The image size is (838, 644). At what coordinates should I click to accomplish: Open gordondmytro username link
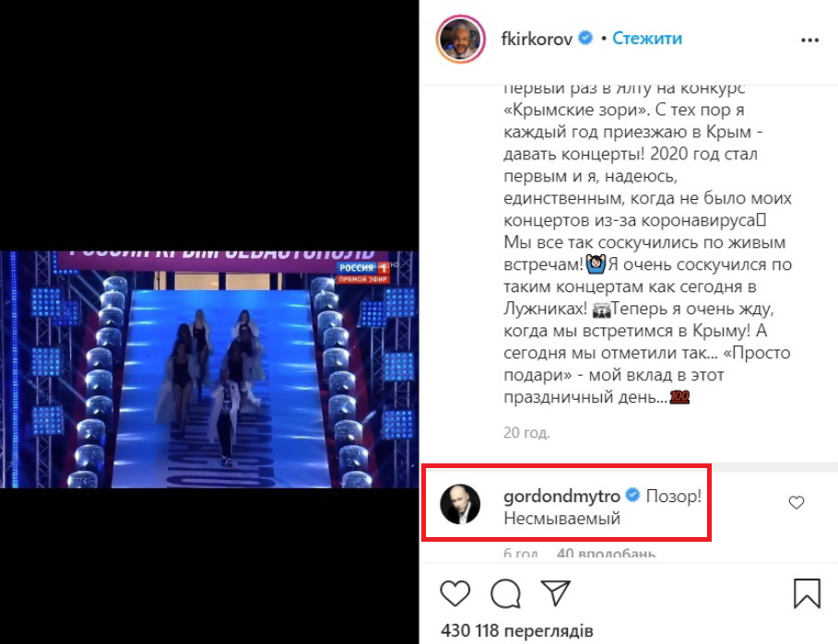pos(561,496)
